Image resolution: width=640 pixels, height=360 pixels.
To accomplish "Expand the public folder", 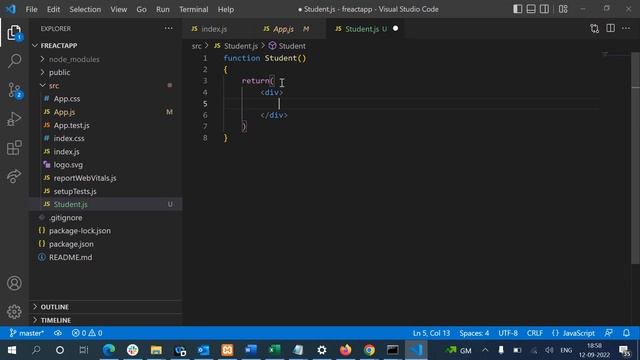I will point(105,72).
